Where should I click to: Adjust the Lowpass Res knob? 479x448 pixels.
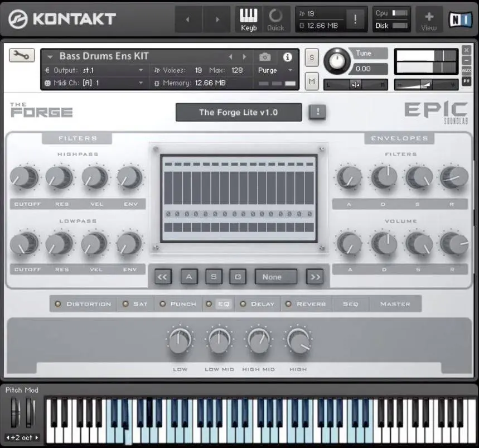click(x=59, y=244)
